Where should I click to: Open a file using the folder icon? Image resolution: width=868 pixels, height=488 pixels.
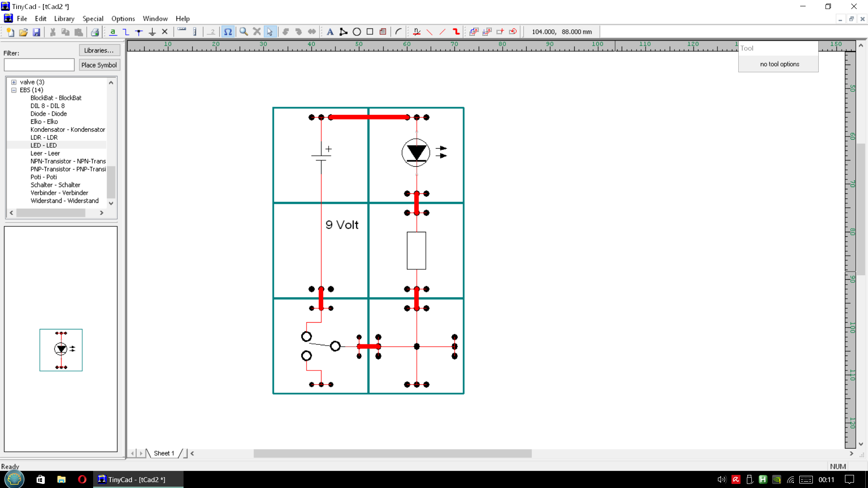point(24,32)
